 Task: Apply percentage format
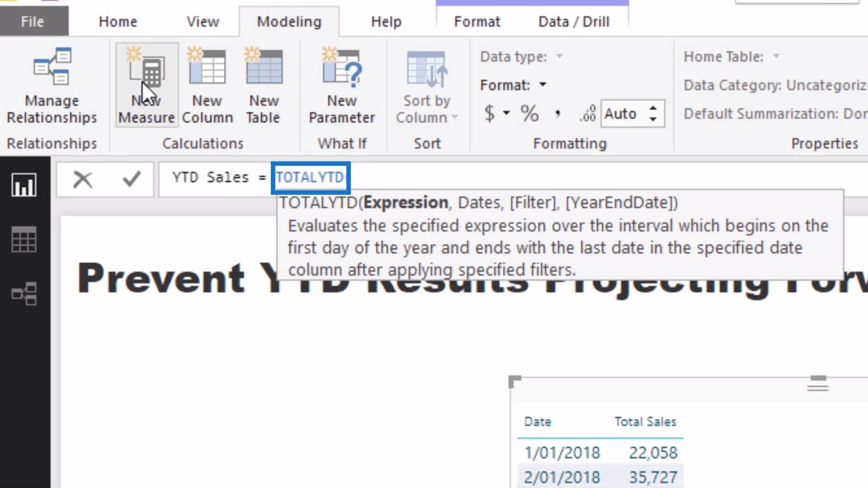click(530, 113)
